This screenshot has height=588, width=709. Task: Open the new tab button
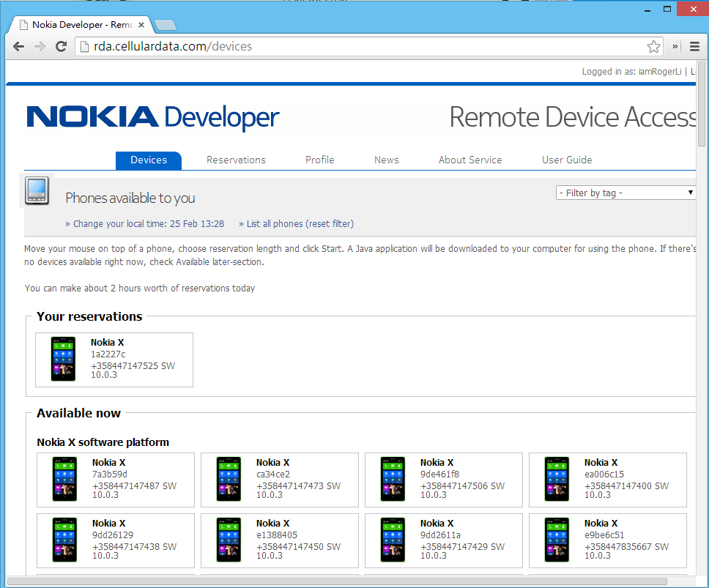(166, 25)
